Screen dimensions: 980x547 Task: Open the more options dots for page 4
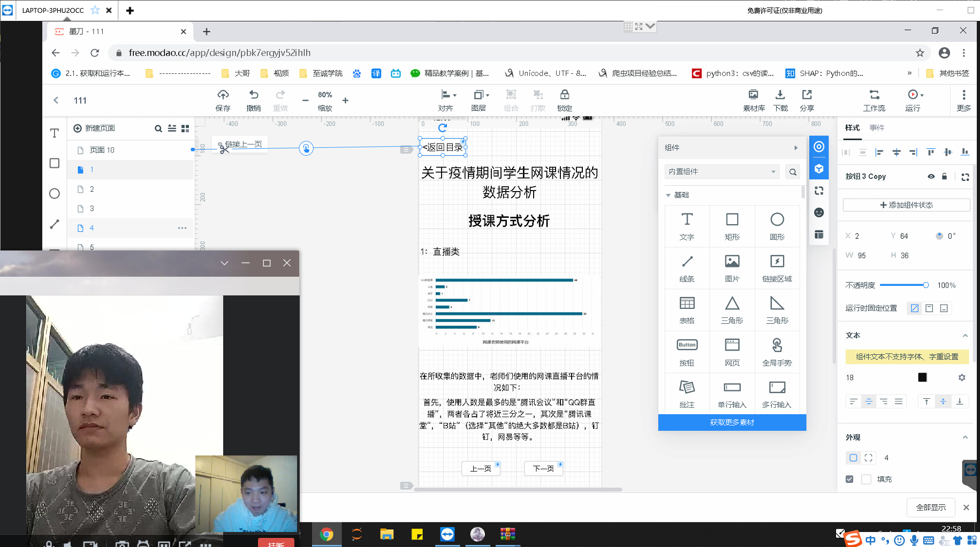tap(182, 228)
